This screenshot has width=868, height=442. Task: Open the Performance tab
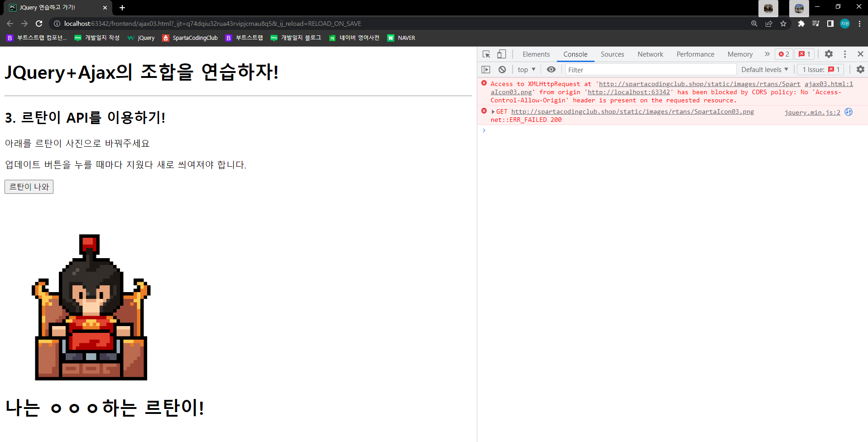point(695,54)
